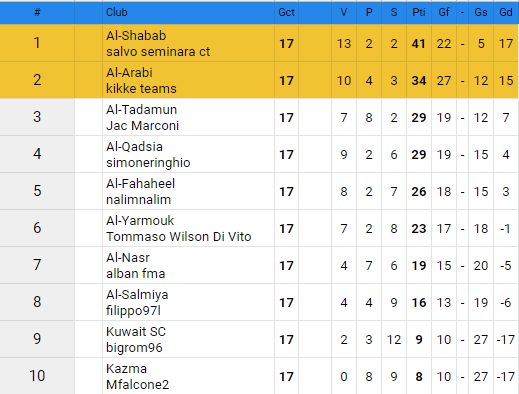The image size is (519, 394).
Task: Click the Gd goal difference header
Action: [506, 12]
